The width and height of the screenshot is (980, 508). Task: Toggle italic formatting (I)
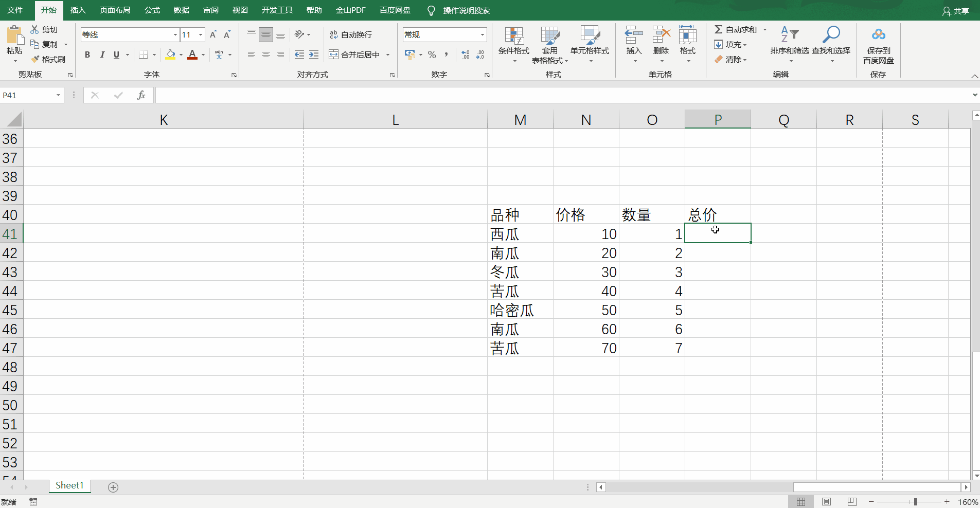pyautogui.click(x=102, y=55)
